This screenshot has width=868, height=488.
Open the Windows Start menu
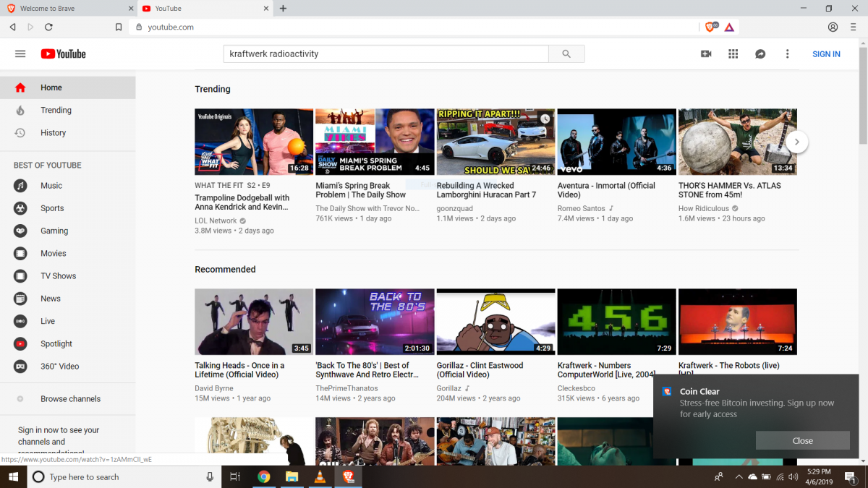[13, 476]
